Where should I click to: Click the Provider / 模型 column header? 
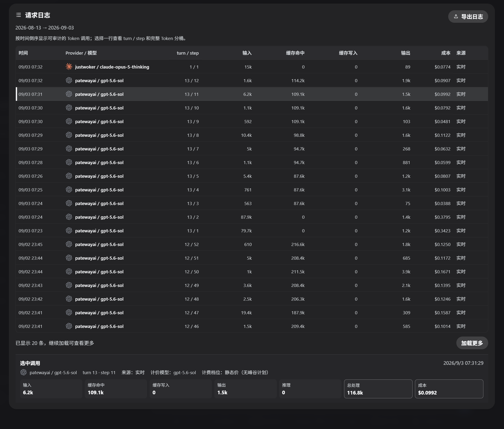[x=81, y=53]
